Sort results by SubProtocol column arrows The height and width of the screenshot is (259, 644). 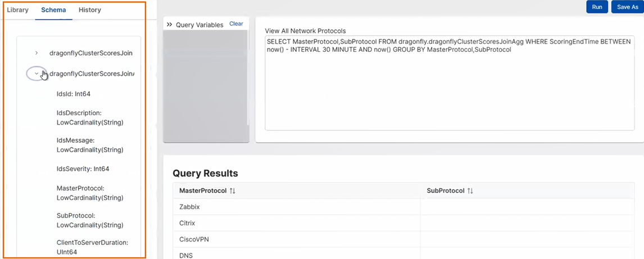pos(470,191)
